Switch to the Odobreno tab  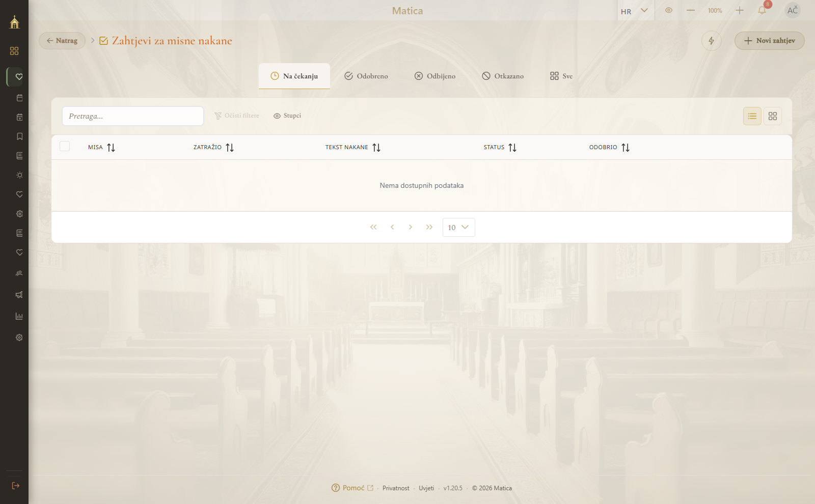366,76
